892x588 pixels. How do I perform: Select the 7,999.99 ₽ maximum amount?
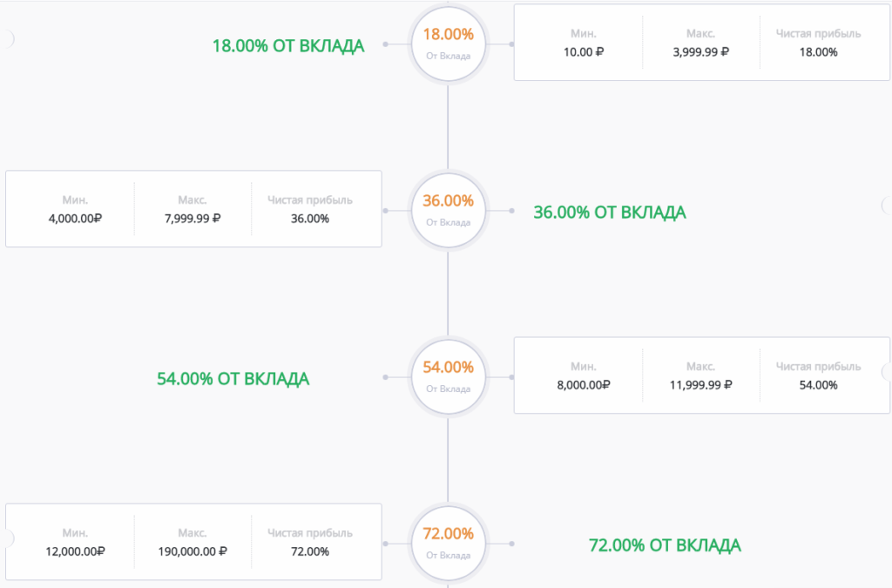pos(193,219)
